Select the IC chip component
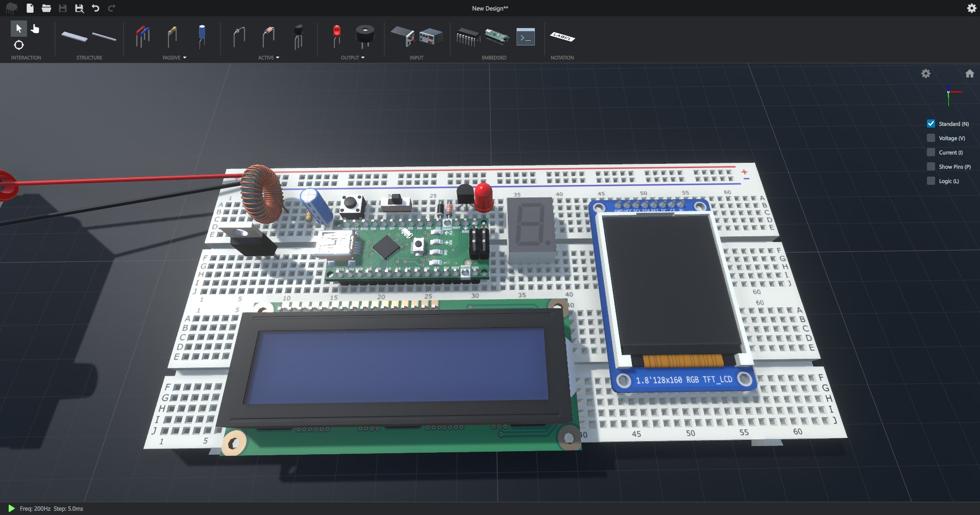 coord(467,37)
